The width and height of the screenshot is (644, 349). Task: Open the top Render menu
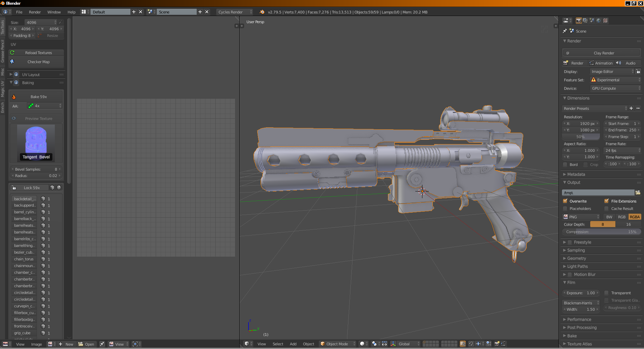pos(35,12)
